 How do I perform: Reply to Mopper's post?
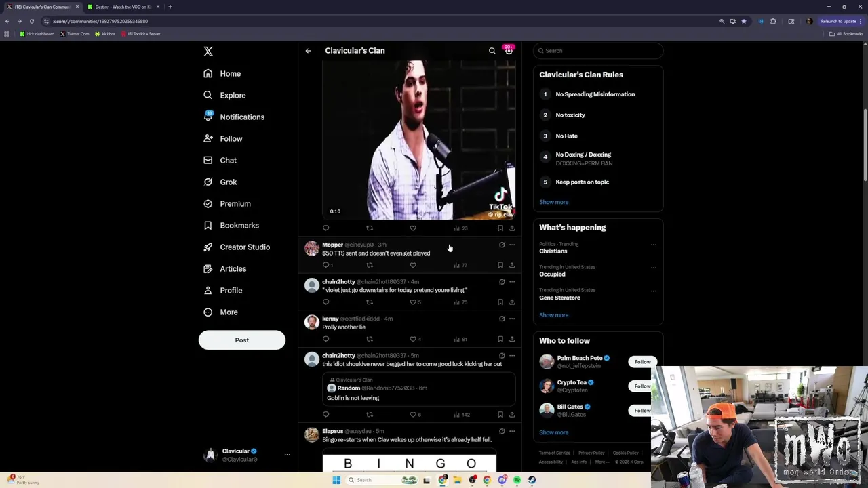(326, 265)
